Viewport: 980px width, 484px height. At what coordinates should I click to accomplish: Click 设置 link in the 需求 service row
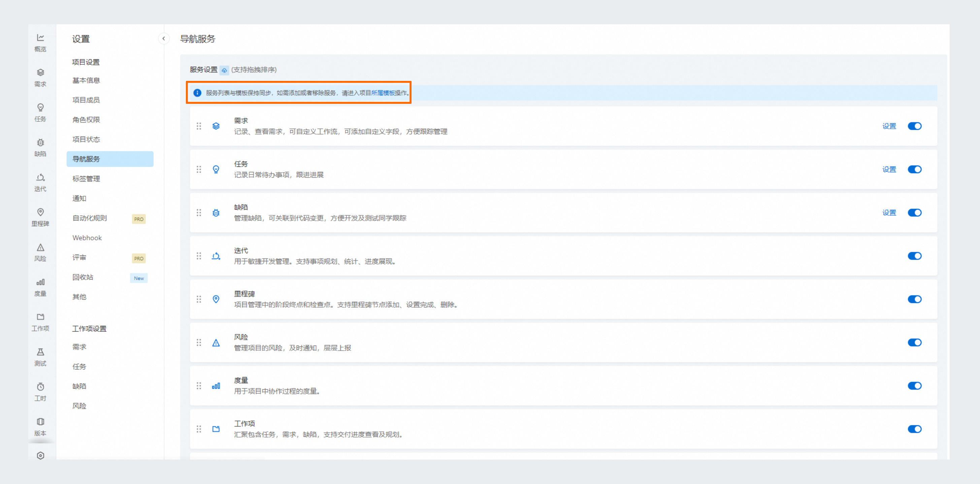click(889, 126)
